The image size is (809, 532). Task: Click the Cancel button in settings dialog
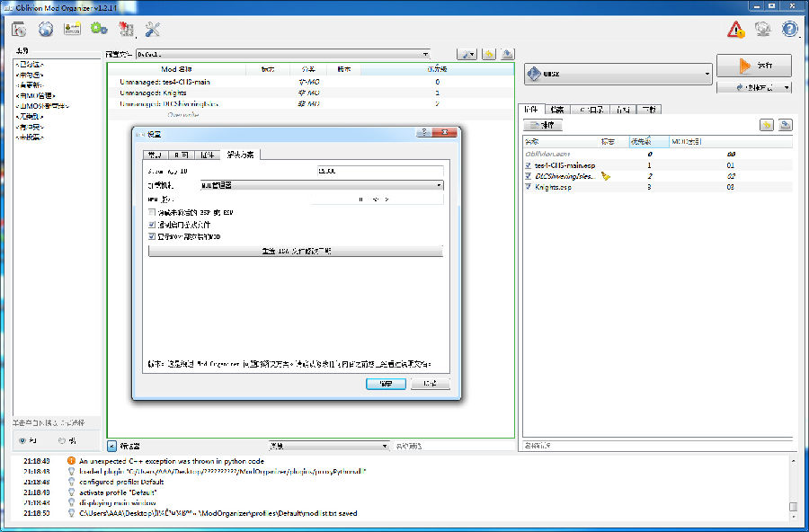pyautogui.click(x=431, y=384)
